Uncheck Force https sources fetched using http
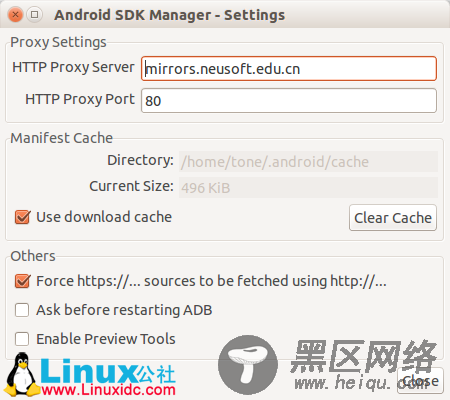This screenshot has height=400, width=450. tap(22, 281)
